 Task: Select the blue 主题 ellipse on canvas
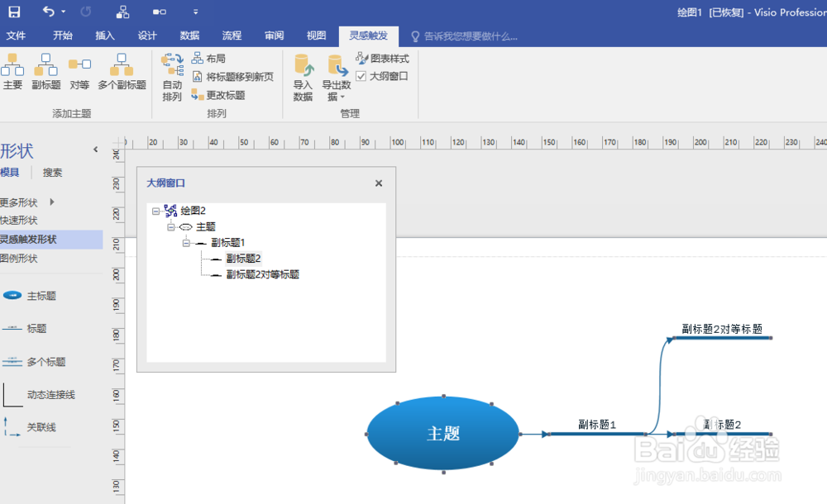point(443,433)
